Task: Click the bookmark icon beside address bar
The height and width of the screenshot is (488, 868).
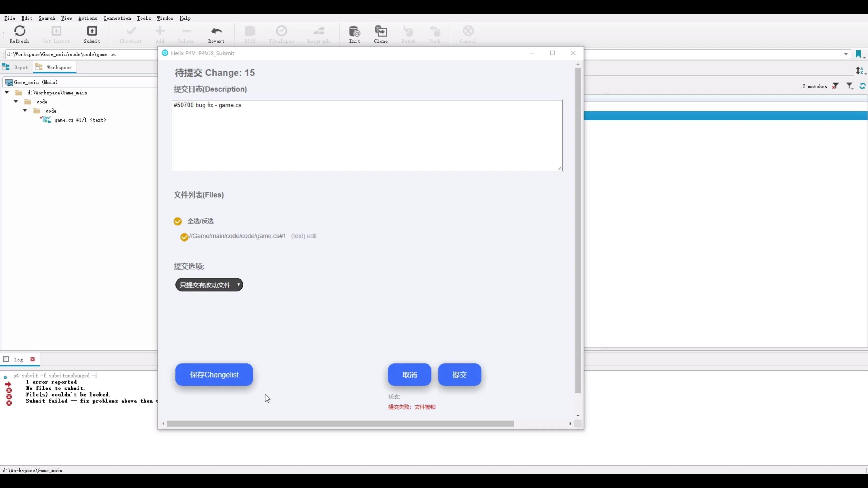Action: coord(858,54)
